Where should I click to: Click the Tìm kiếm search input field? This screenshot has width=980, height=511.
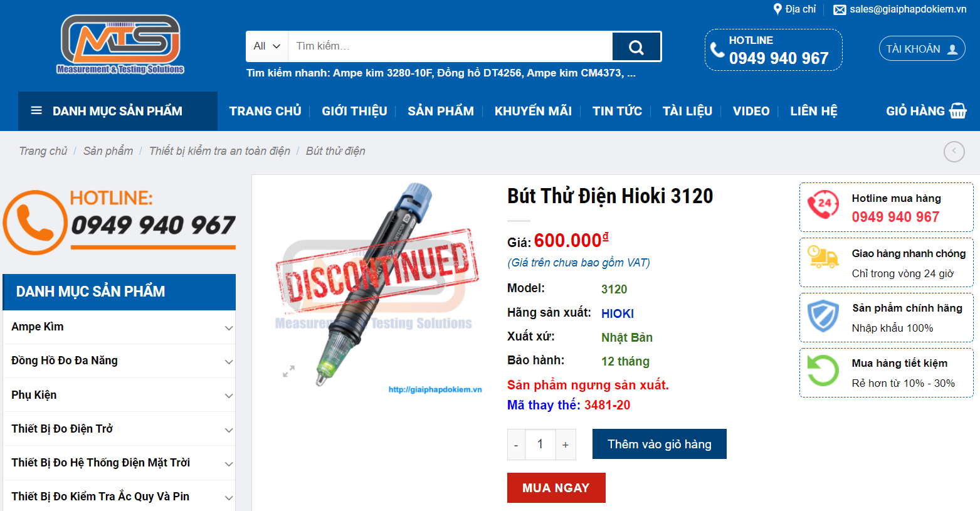click(x=449, y=46)
